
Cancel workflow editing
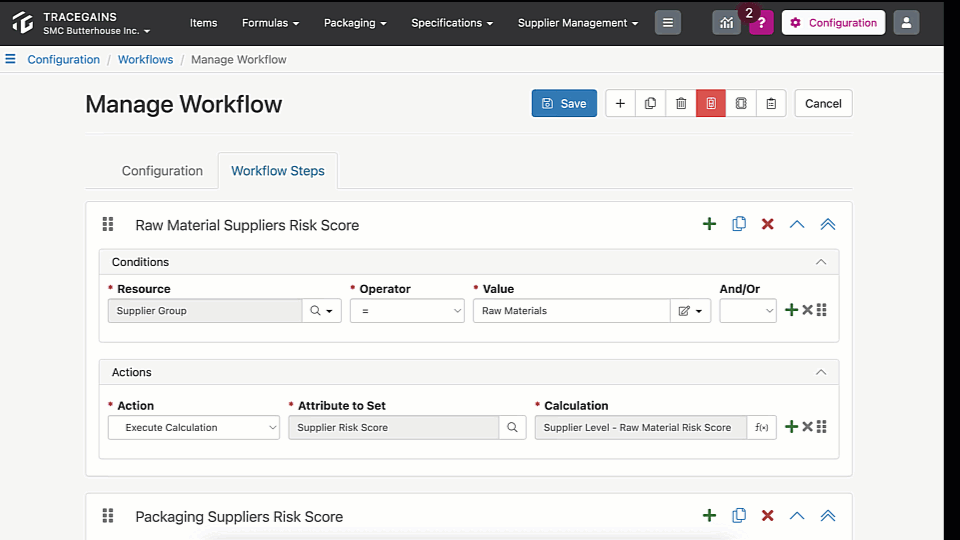click(823, 103)
